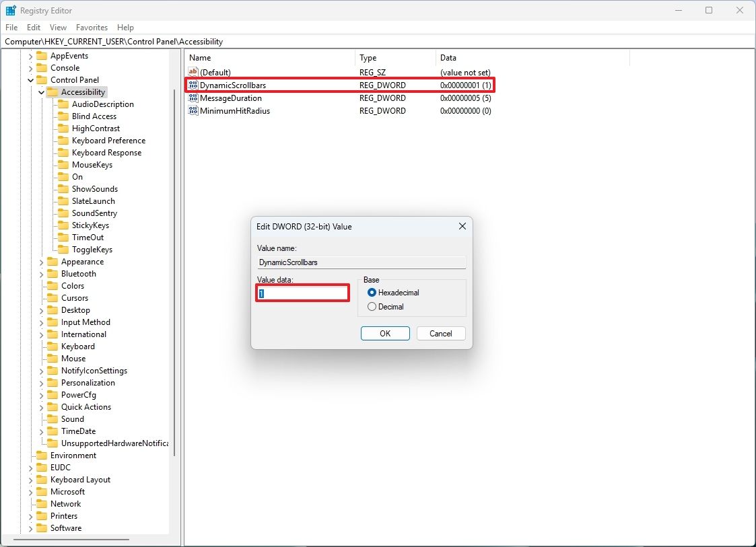The width and height of the screenshot is (756, 547).
Task: Collapse the Control Panel registry key
Action: (x=30, y=79)
